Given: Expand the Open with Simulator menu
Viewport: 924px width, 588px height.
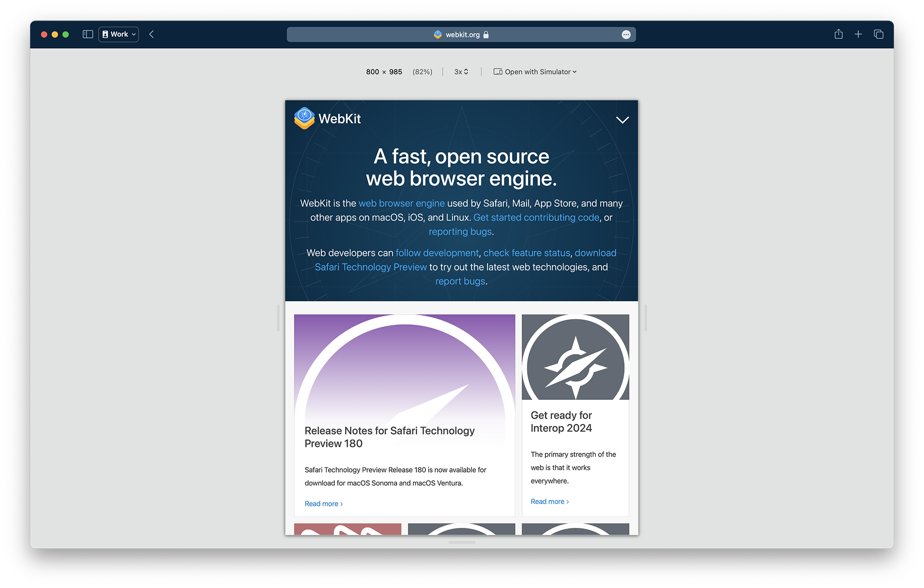Looking at the screenshot, I should click(x=536, y=71).
